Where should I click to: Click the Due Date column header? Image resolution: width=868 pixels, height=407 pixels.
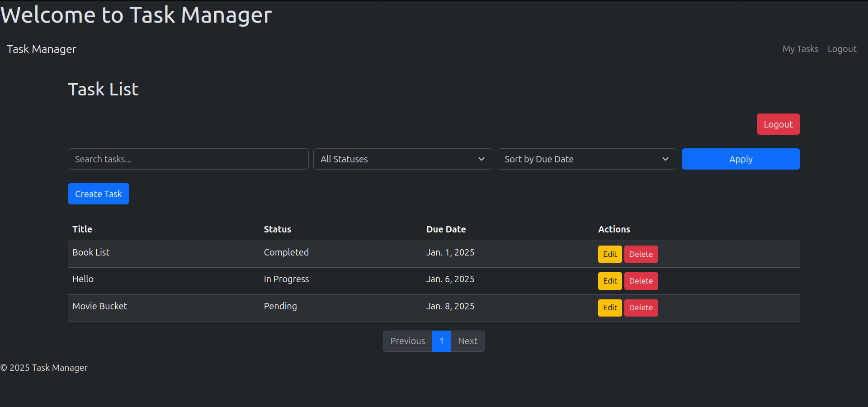coord(446,229)
